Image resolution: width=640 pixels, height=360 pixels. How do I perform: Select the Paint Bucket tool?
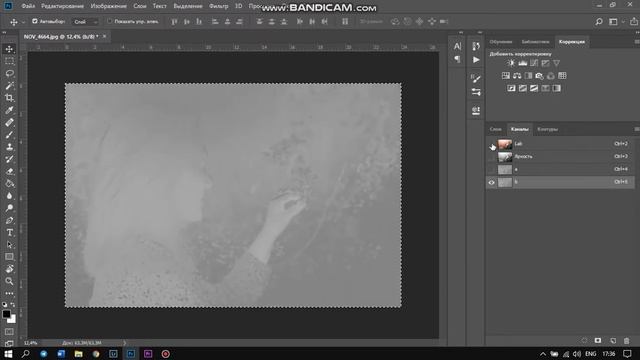coord(9,184)
